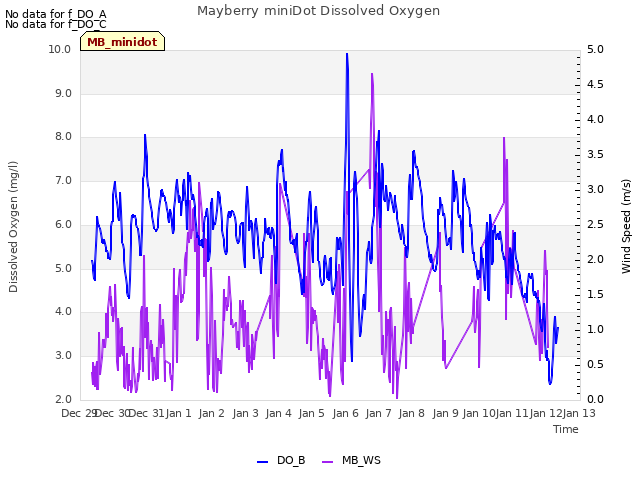Click the Jan 5 date label
Screen dimensions: 640x480
(312, 413)
